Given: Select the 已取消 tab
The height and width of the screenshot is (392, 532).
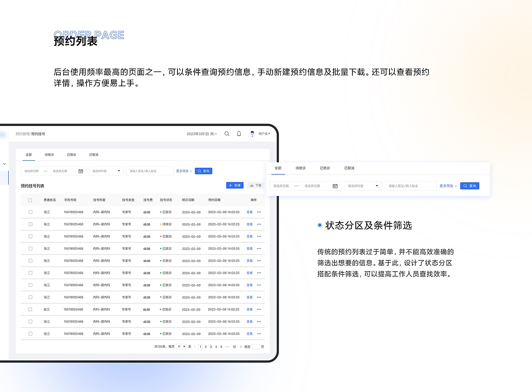Looking at the screenshot, I should [93, 154].
